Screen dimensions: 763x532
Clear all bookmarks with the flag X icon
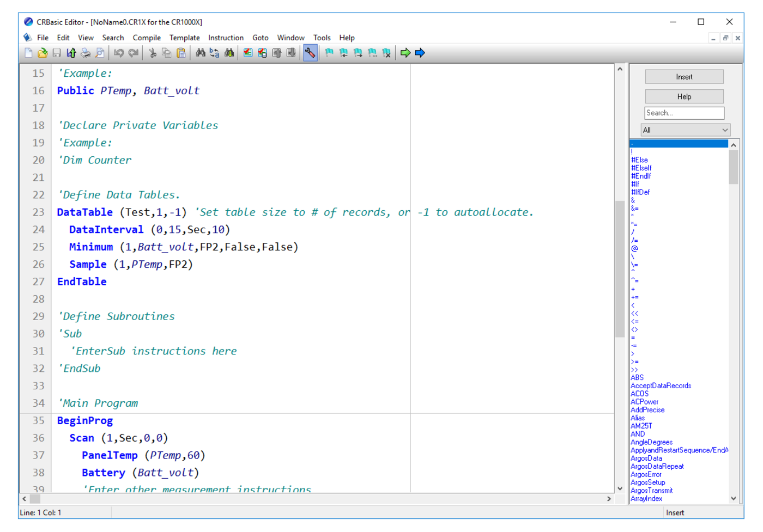pyautogui.click(x=386, y=53)
